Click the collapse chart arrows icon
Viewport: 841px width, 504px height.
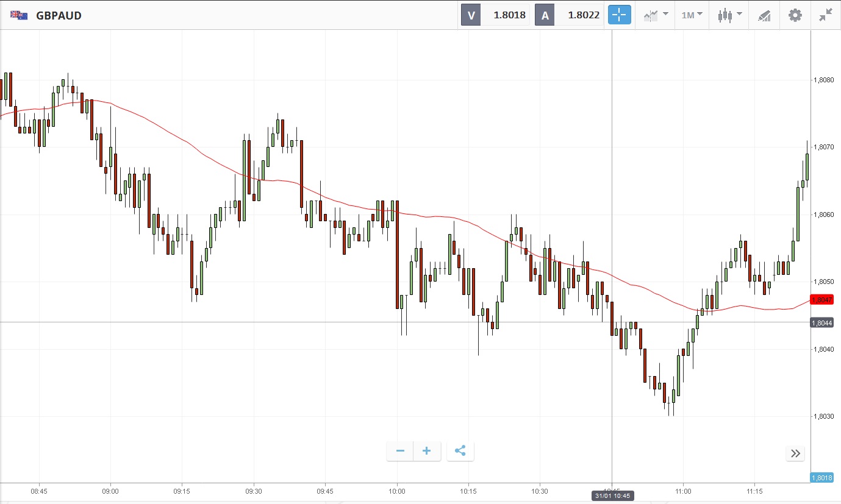[826, 15]
